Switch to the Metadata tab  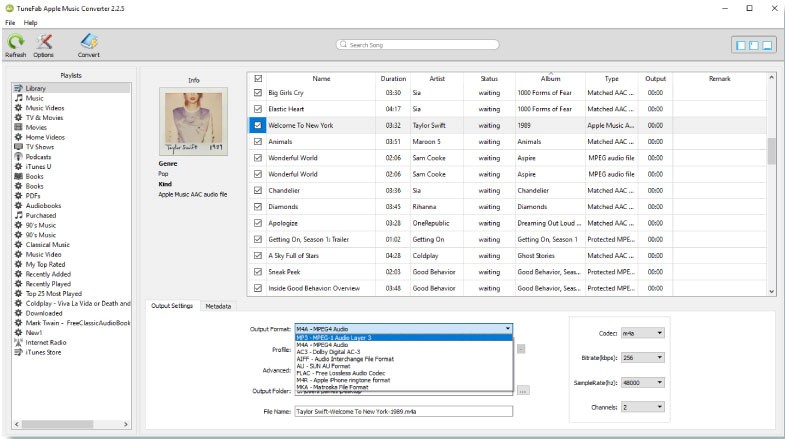click(218, 306)
